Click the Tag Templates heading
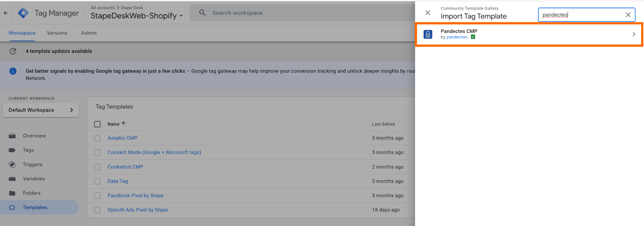644x226 pixels. 114,107
